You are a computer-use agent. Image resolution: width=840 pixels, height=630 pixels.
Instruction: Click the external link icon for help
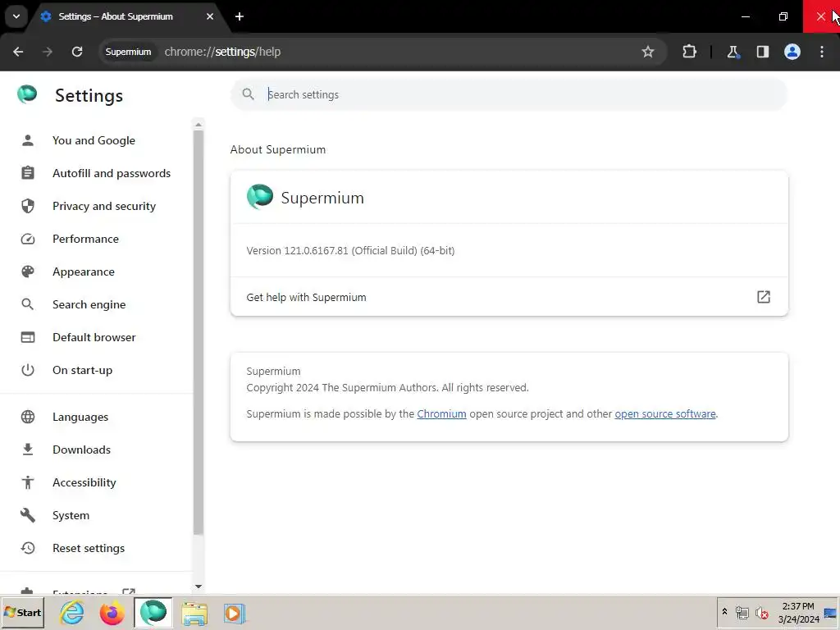[764, 297]
